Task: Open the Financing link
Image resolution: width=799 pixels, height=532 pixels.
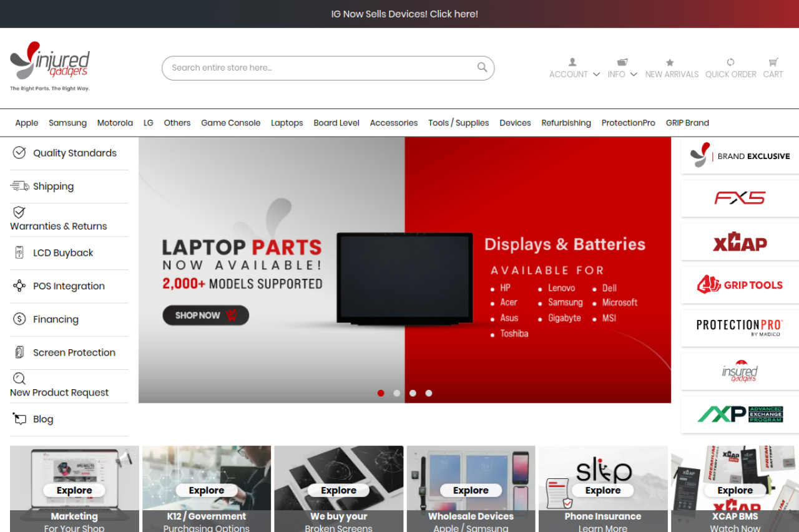Action: (x=56, y=319)
